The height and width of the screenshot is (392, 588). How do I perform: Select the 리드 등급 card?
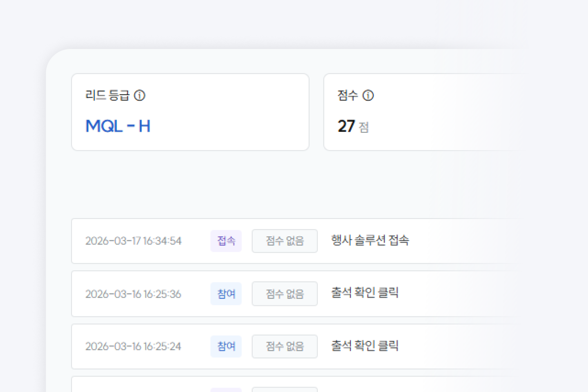point(190,112)
